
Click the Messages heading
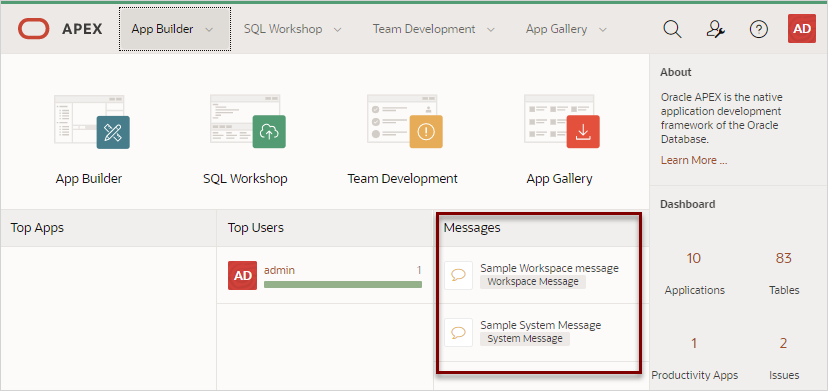472,228
